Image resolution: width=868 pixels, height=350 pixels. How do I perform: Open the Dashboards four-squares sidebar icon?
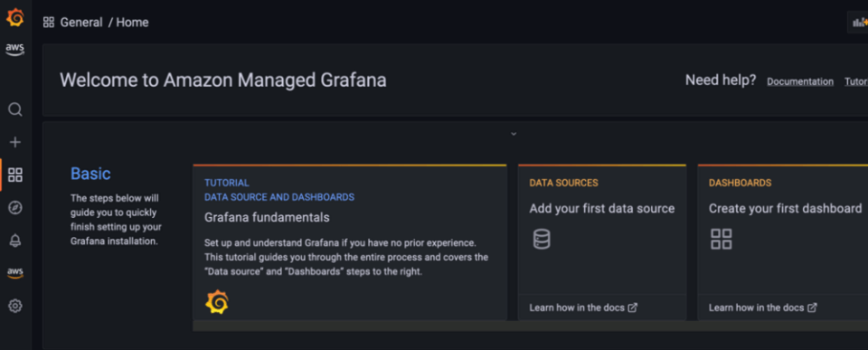coord(15,175)
